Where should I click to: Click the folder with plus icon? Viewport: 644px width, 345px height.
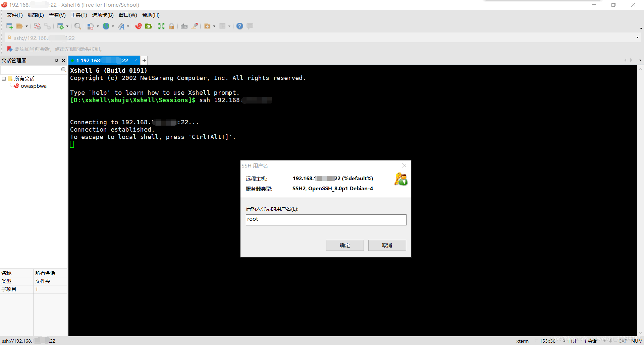207,26
